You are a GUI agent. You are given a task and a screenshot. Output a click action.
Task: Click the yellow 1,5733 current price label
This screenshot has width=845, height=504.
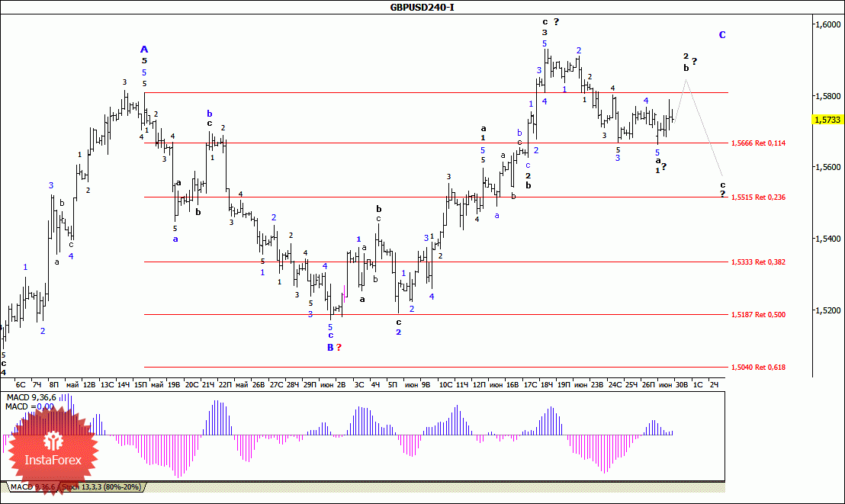(x=827, y=120)
